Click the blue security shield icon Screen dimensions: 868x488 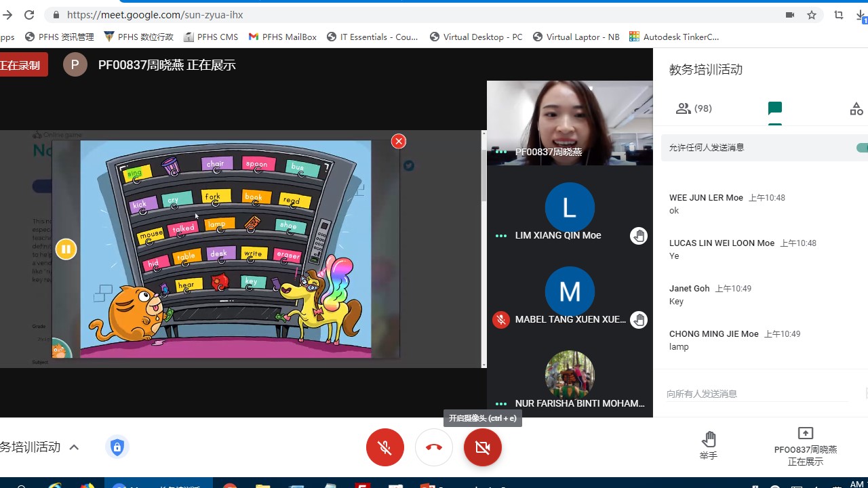pos(117,447)
